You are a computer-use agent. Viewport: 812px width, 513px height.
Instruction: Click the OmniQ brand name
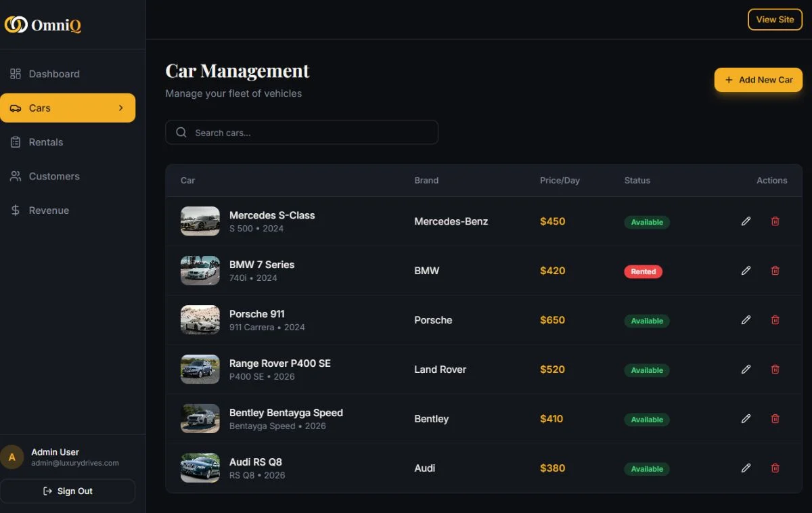56,26
